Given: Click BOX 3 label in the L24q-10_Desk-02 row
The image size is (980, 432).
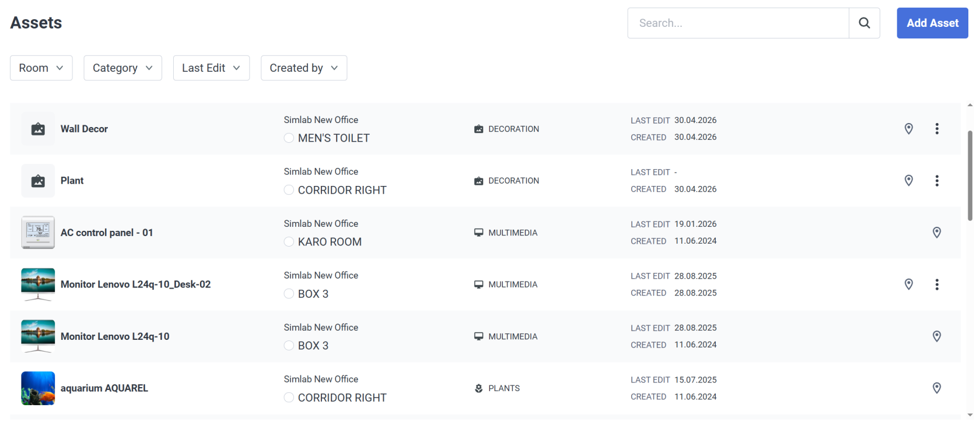Looking at the screenshot, I should 313,294.
